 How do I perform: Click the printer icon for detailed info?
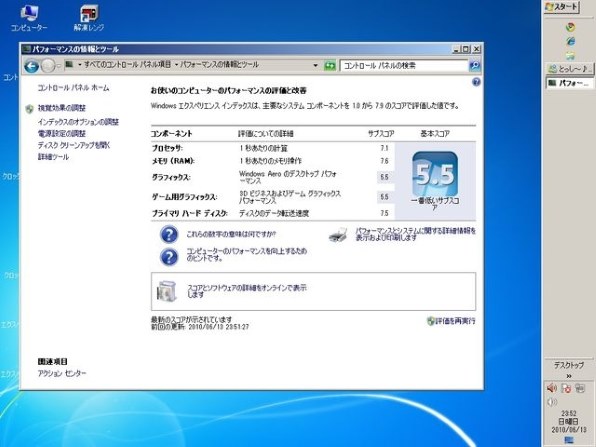click(338, 235)
